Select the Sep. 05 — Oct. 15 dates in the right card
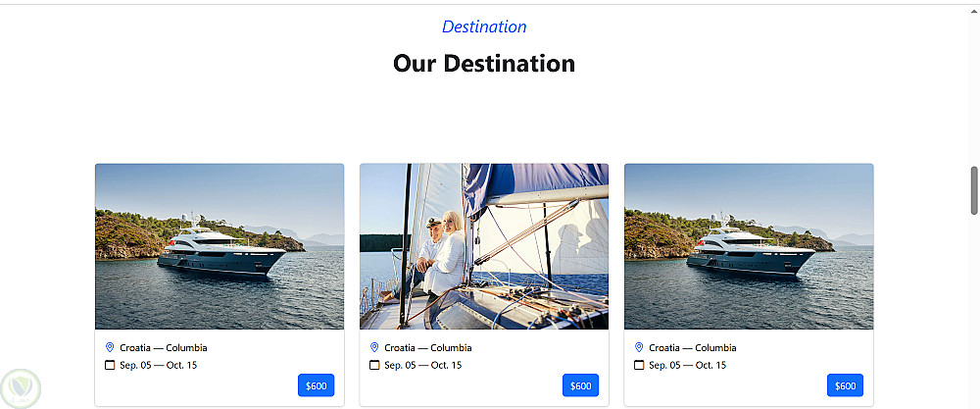This screenshot has width=980, height=409. (x=688, y=365)
